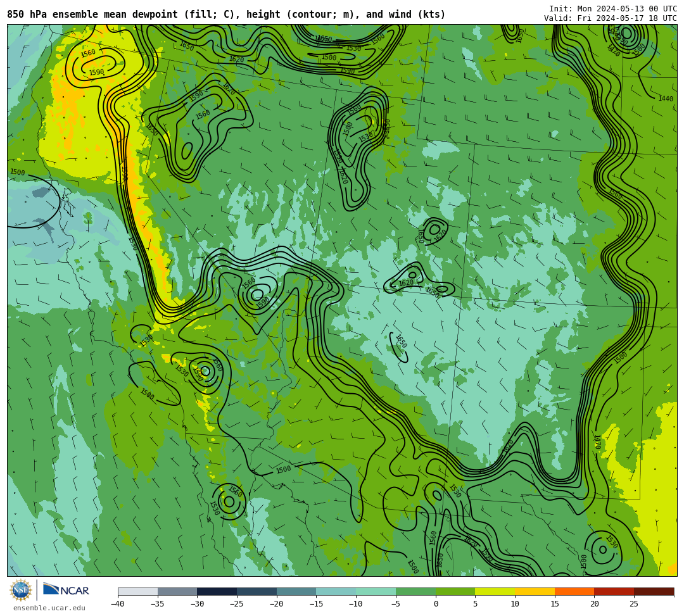The width and height of the screenshot is (684, 616).
Task: Pick the dark blue -25 to -20 colorbar segment
Action: [x=257, y=591]
